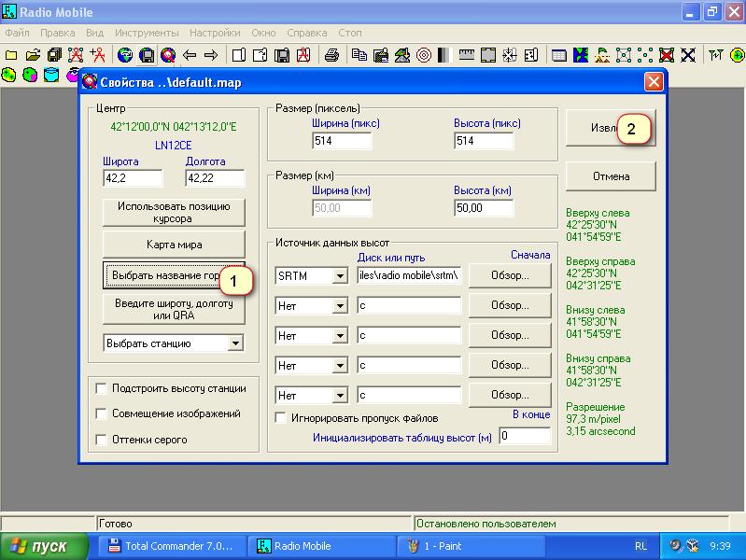The width and height of the screenshot is (746, 560).
Task: Check 'Игнорировать пропуск файлов' option
Action: click(x=281, y=418)
